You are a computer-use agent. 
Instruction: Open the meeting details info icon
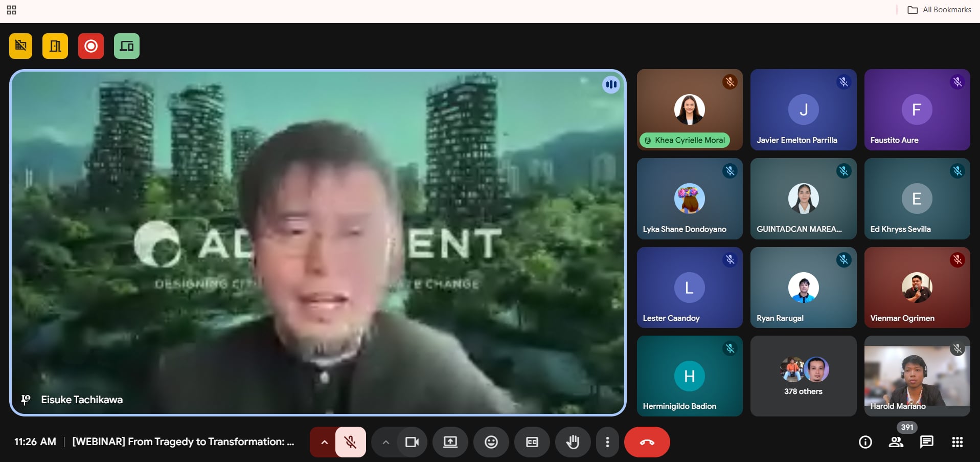pos(865,442)
